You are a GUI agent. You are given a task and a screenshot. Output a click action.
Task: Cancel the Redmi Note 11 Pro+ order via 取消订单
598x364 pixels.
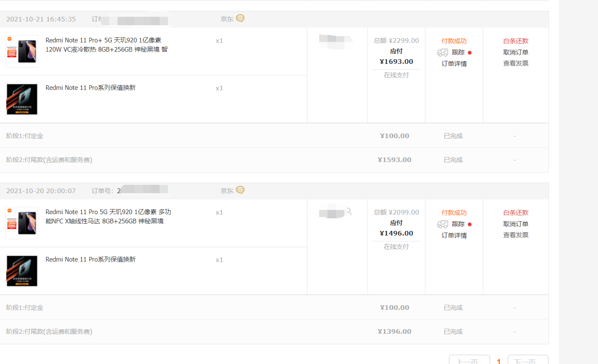[516, 52]
